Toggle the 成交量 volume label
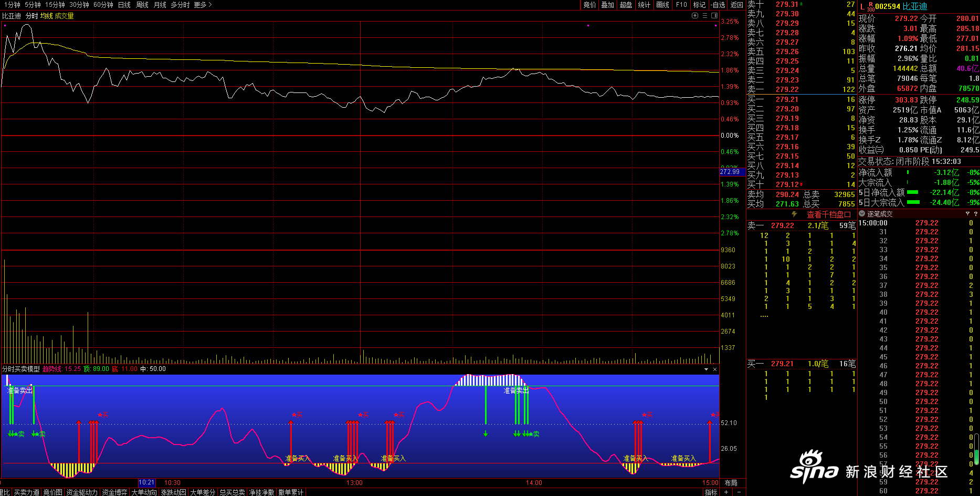980x496 pixels. [65, 16]
